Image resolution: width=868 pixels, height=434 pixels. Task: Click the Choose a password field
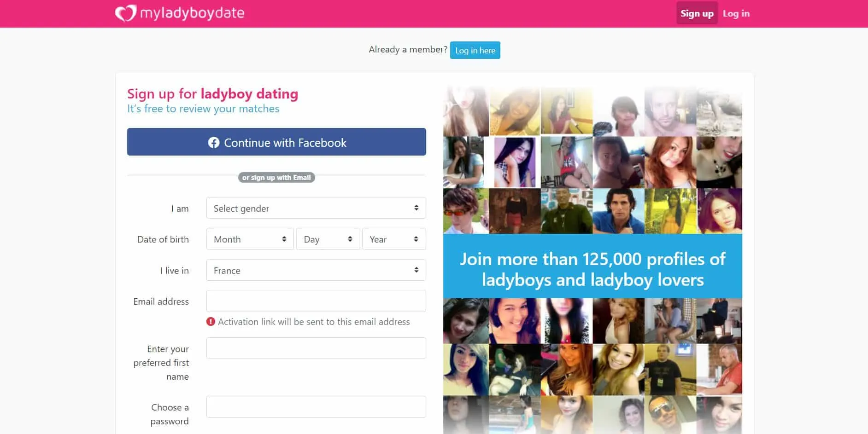(316, 407)
